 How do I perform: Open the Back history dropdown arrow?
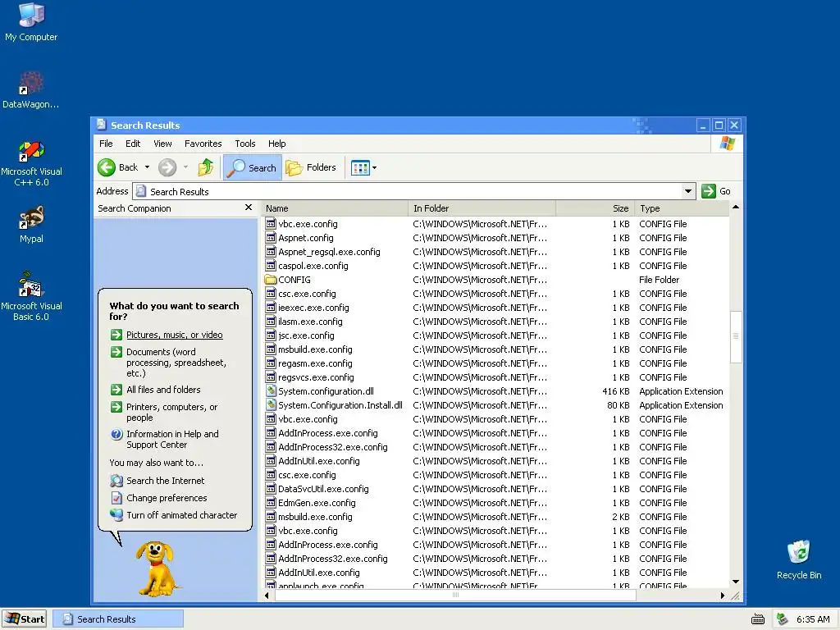[x=148, y=167]
